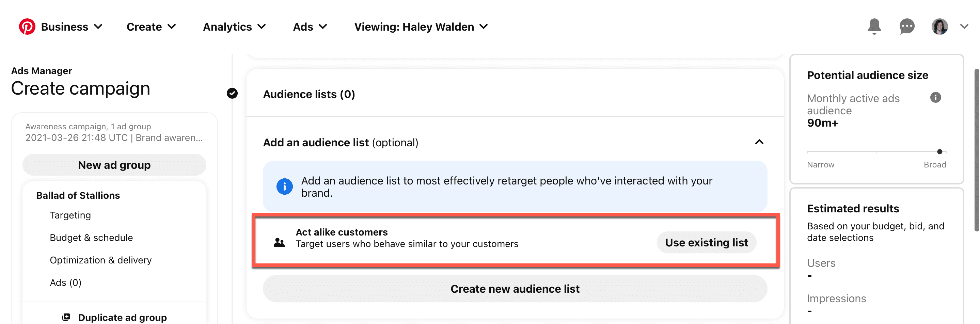Open the notifications bell
The image size is (980, 324).
[x=874, y=27]
